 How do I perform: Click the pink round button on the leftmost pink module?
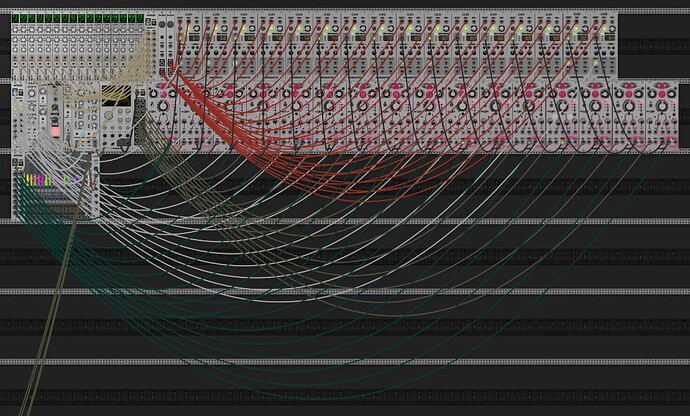(x=163, y=94)
